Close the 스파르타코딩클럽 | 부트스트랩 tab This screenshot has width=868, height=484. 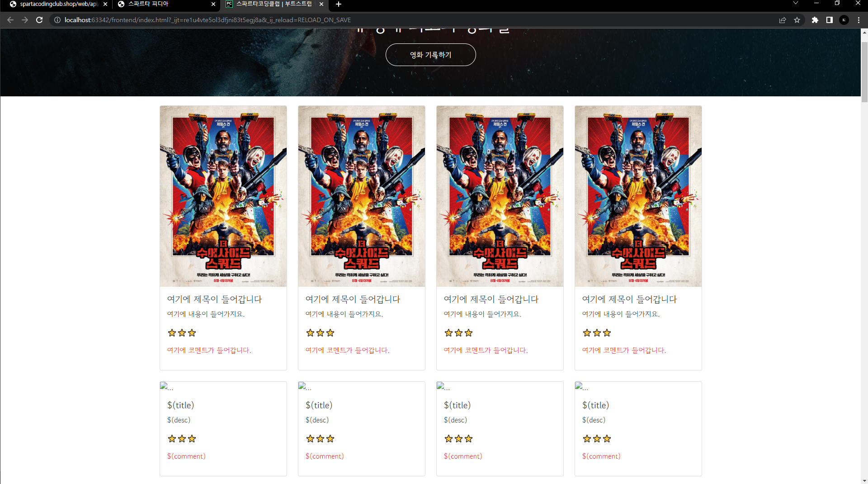pyautogui.click(x=321, y=4)
